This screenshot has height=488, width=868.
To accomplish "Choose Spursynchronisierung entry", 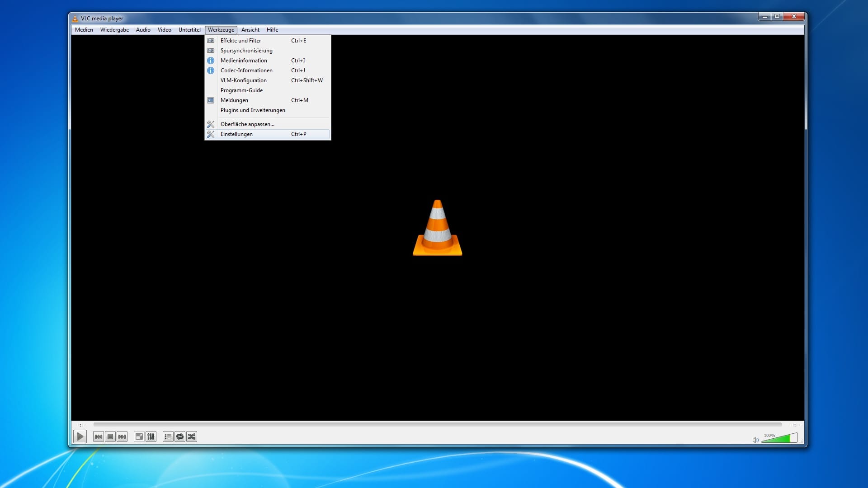I will click(x=268, y=51).
